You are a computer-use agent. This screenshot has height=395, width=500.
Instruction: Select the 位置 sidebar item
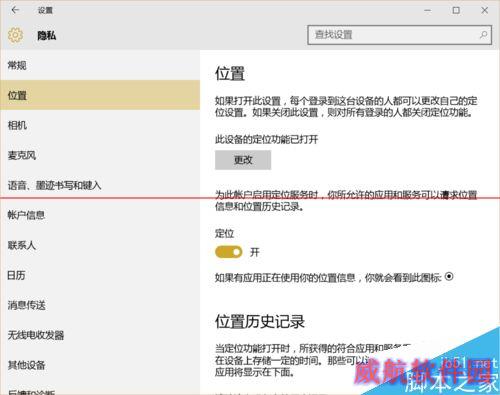pyautogui.click(x=100, y=95)
